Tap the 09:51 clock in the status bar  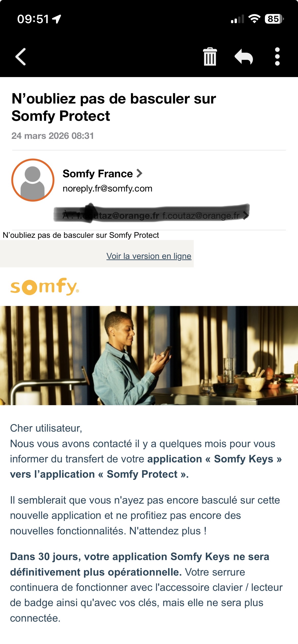pos(33,19)
